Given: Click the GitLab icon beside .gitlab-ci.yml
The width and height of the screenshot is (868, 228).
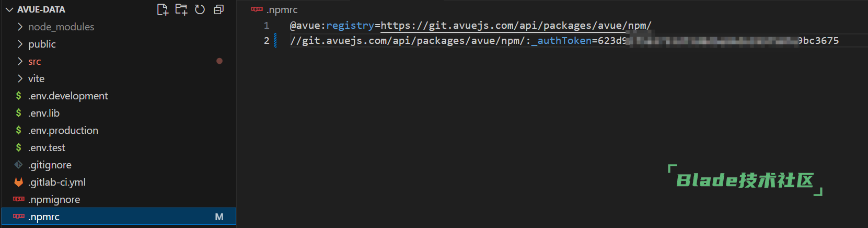Looking at the screenshot, I should point(19,182).
